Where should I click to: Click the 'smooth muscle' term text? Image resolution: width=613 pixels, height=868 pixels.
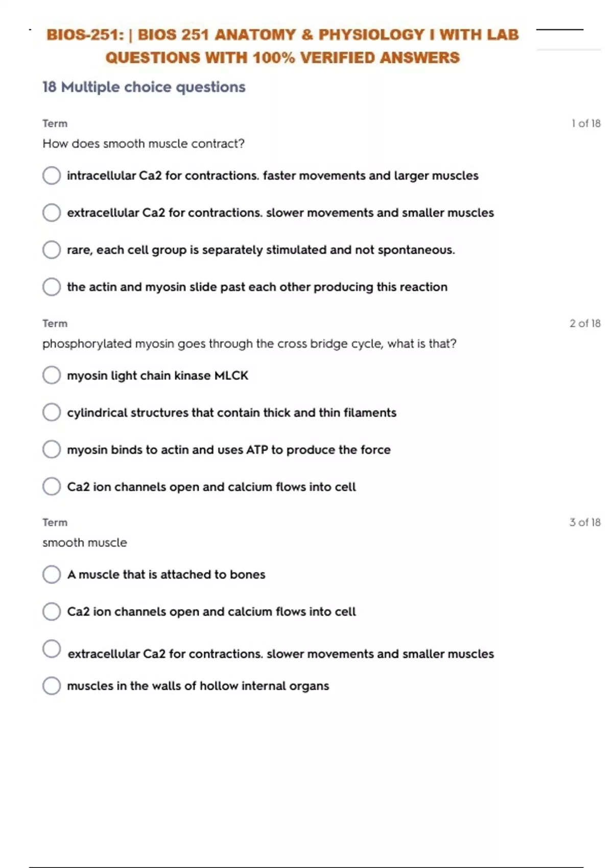[85, 543]
